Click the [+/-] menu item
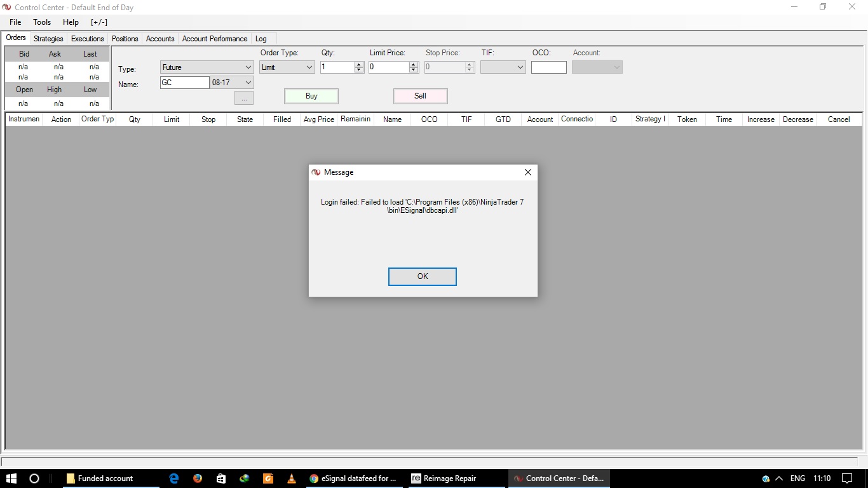868x488 pixels. point(99,22)
